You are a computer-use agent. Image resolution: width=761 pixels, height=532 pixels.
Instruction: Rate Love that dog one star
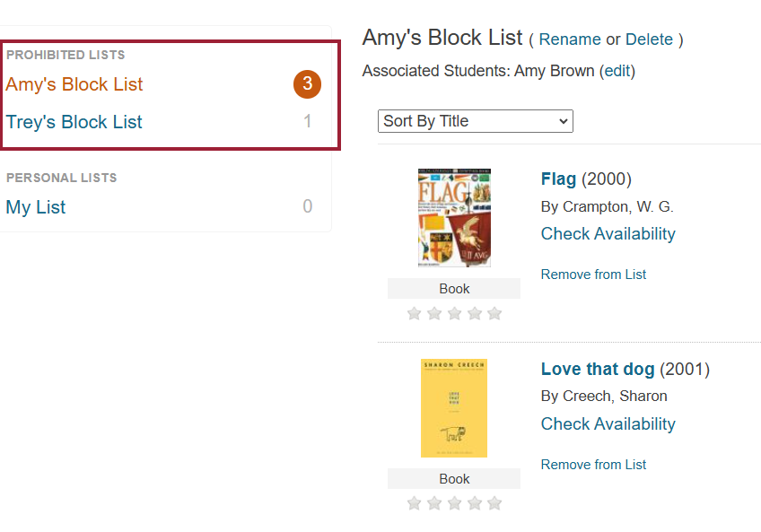coord(414,503)
